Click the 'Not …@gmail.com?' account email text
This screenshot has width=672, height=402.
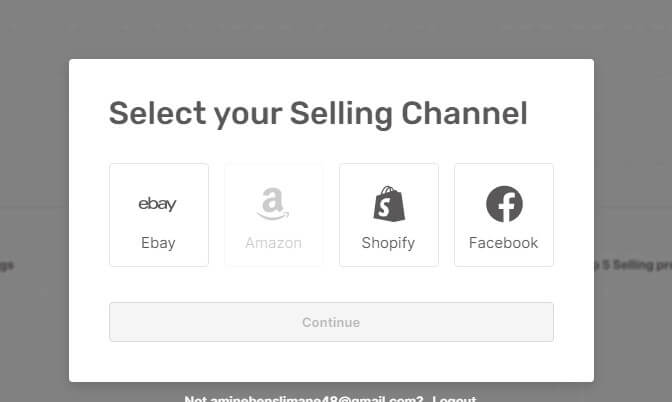[x=303, y=399]
